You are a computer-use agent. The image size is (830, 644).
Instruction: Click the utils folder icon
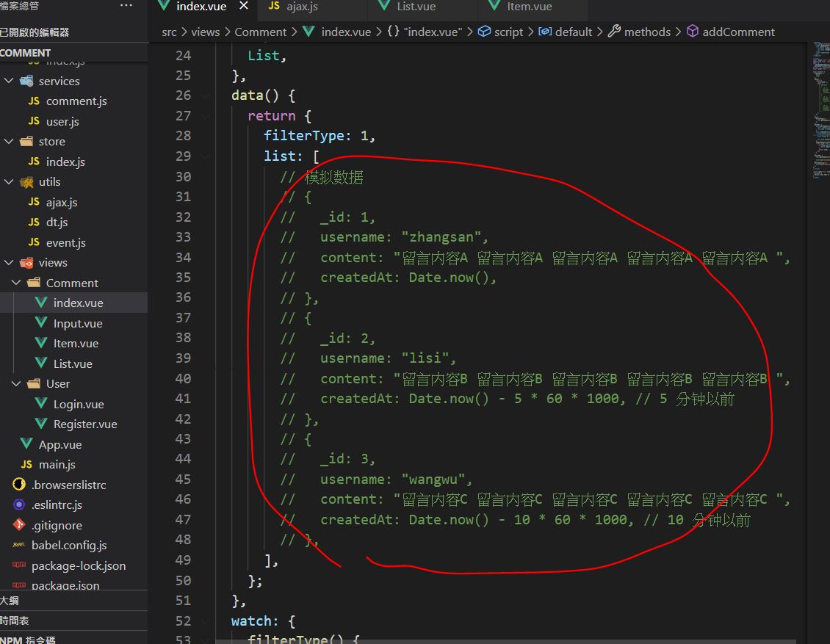(x=26, y=182)
